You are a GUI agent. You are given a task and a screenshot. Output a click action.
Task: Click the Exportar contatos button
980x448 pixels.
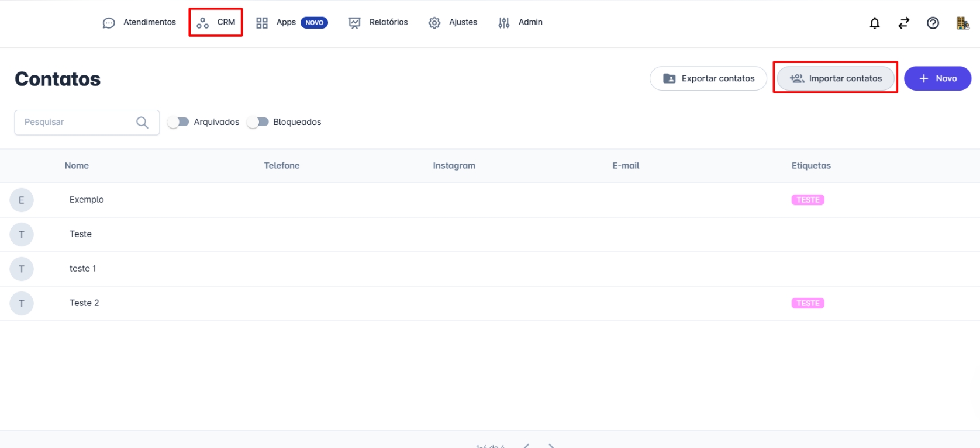coord(708,78)
